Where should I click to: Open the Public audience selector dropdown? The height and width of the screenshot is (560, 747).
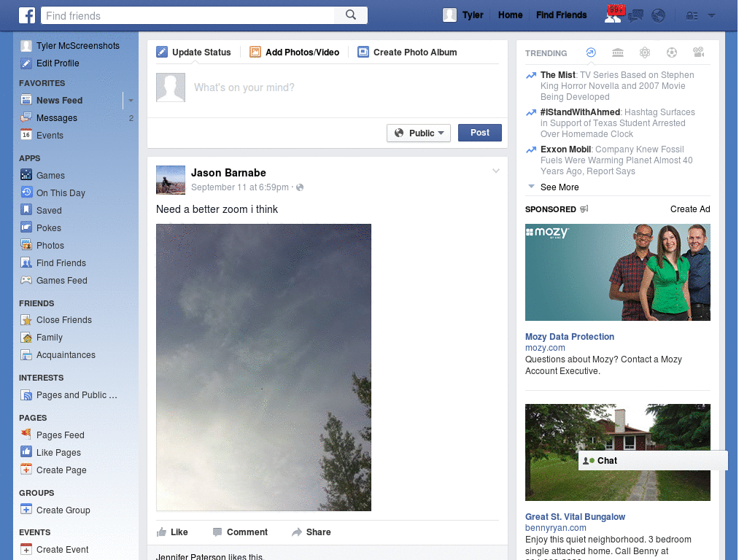(x=418, y=133)
